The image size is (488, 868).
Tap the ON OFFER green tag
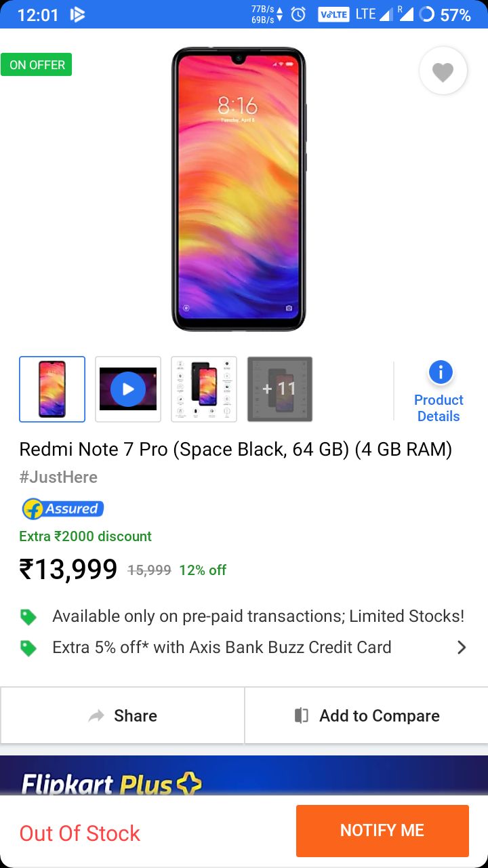point(37,65)
